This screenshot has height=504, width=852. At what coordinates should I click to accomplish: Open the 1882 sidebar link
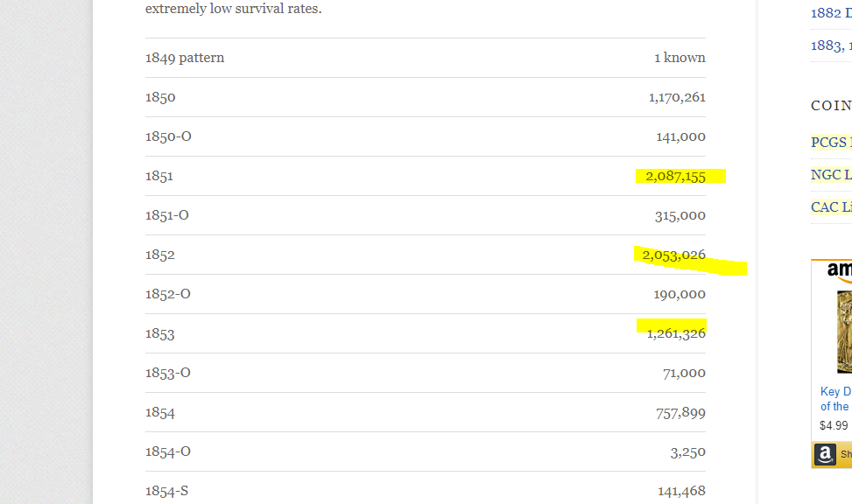click(831, 12)
